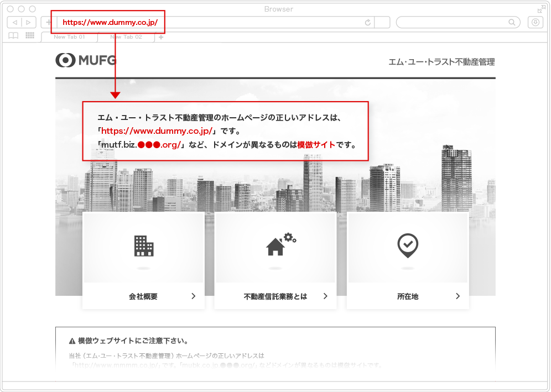
Task: Click the browser back arrow button
Action: (x=14, y=23)
